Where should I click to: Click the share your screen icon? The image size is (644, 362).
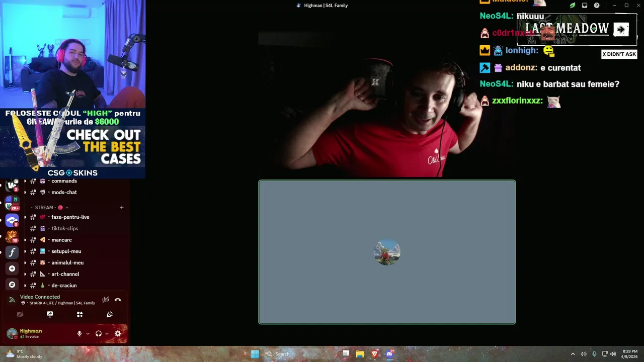[50, 314]
